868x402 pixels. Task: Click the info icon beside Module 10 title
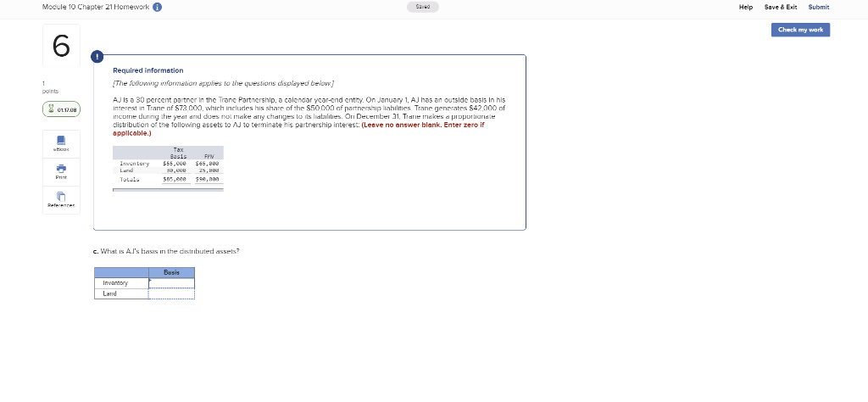pyautogui.click(x=157, y=7)
